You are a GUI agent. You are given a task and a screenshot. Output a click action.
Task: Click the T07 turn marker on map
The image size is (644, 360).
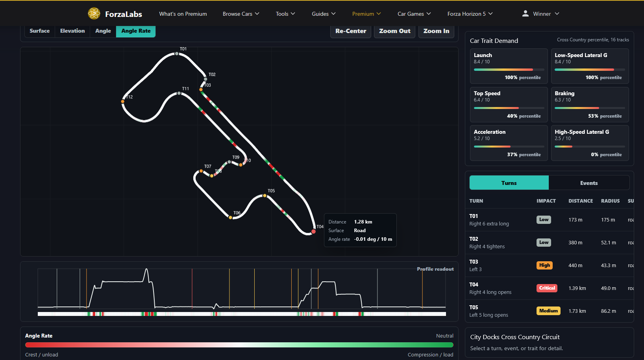click(201, 171)
